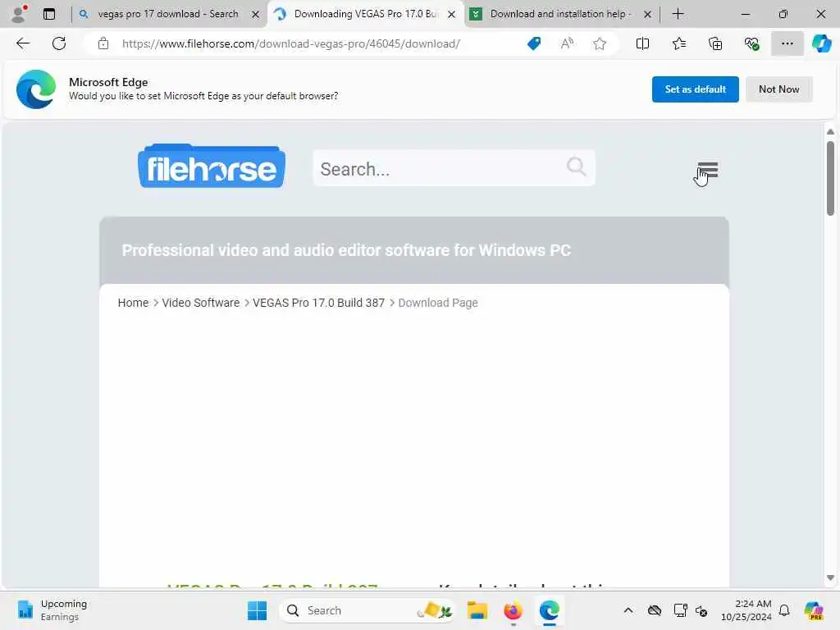Open the tab actions menu icon
The width and height of the screenshot is (840, 630).
pyautogui.click(x=49, y=14)
